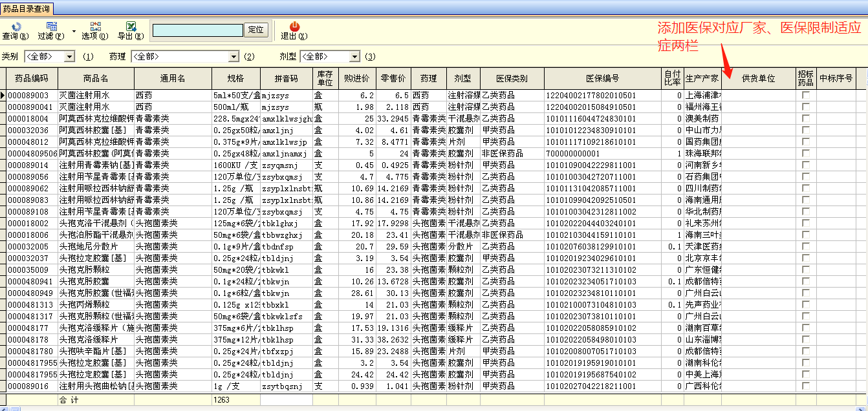Click the 供货单位 column header

[x=759, y=78]
